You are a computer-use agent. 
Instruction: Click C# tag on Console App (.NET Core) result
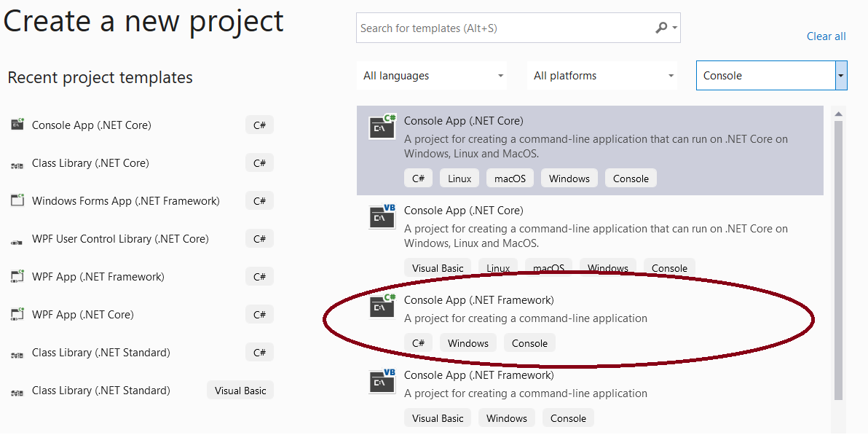(x=418, y=179)
